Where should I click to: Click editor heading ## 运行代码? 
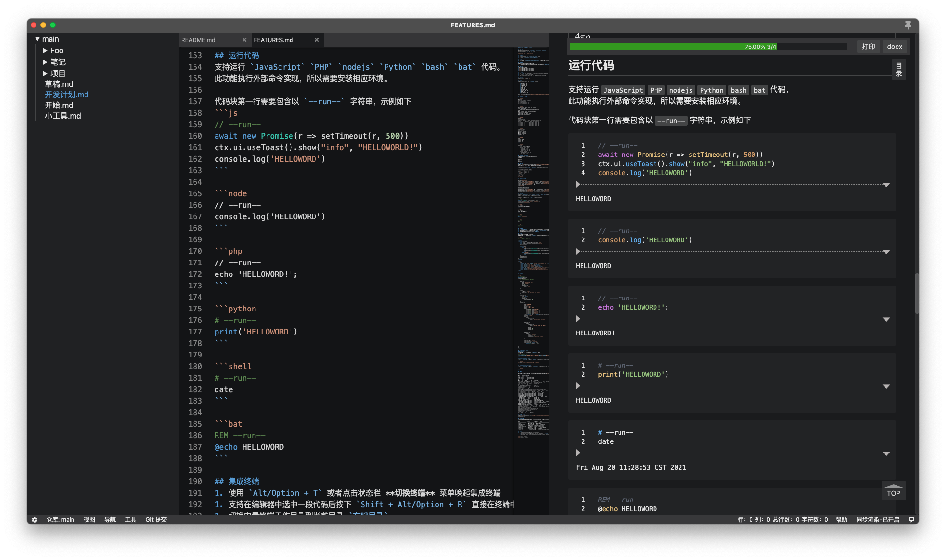point(236,55)
